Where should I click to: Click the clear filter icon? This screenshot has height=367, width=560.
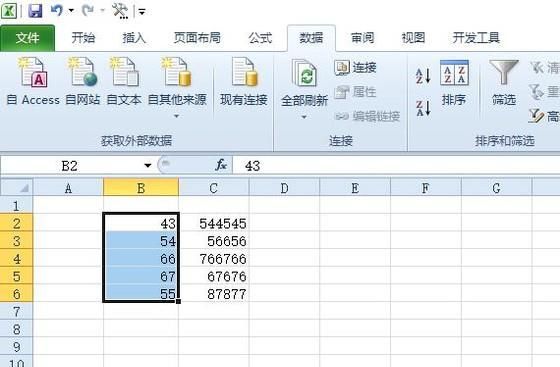(x=537, y=67)
